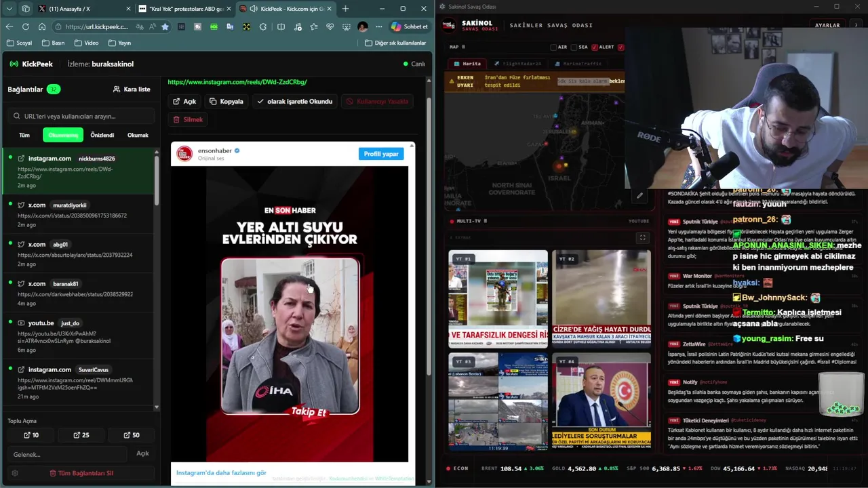Viewport: 868px width, 488px height.
Task: Open the Basın bookmarks folder
Action: 53,43
